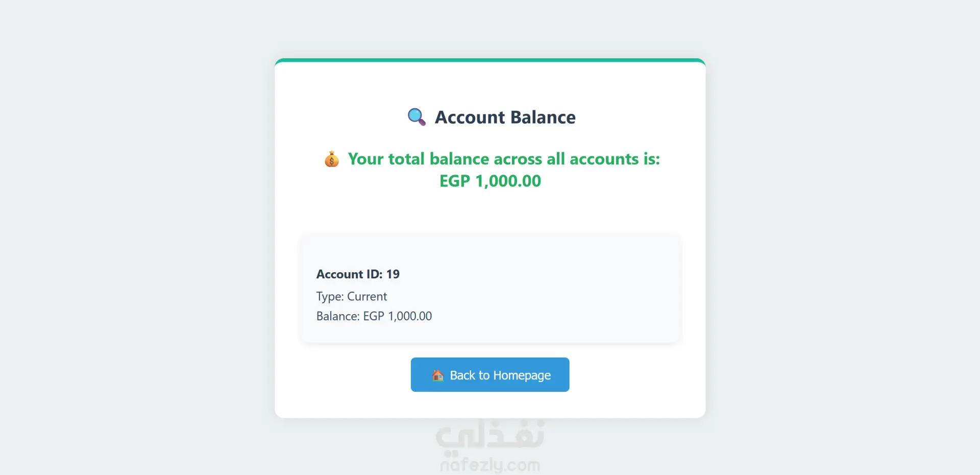Viewport: 980px width, 475px height.
Task: Click the word "Balance" in the main heading
Action: click(x=543, y=117)
